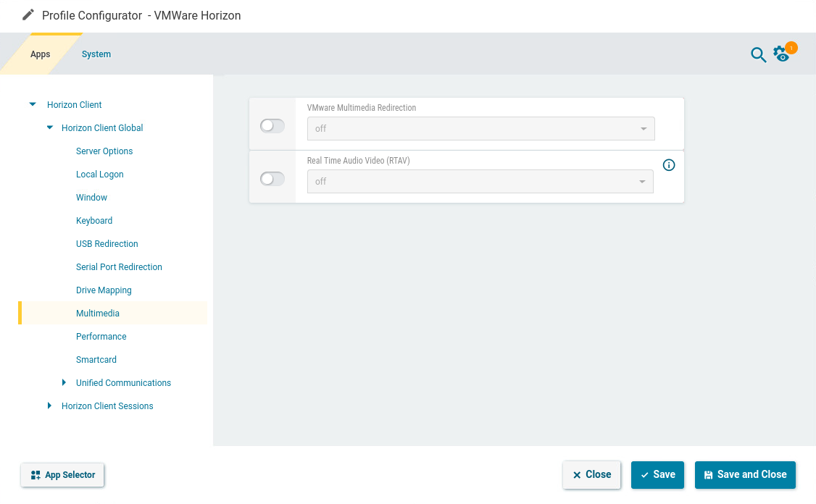Open the gear-eye settings overview icon
This screenshot has height=504, width=816.
(x=781, y=54)
